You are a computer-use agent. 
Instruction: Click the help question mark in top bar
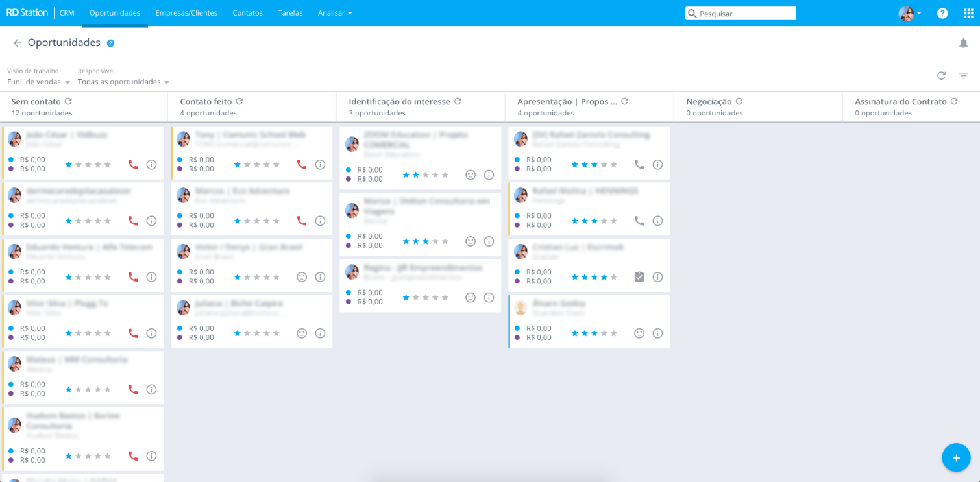pyautogui.click(x=942, y=13)
